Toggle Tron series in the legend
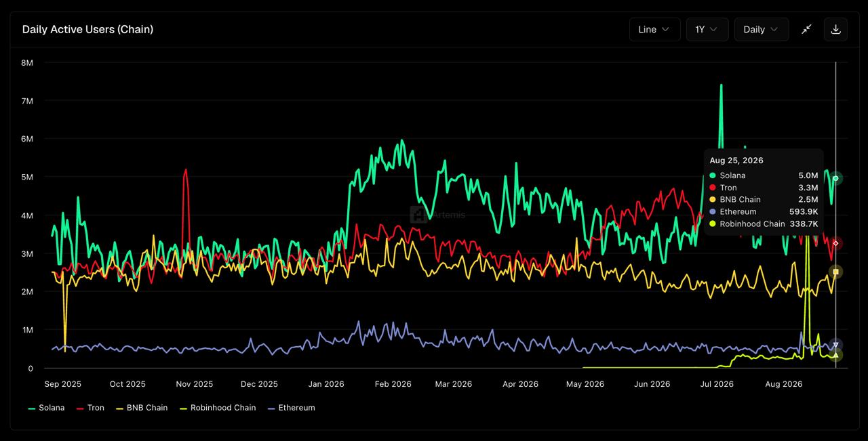This screenshot has height=441, width=868. 90,408
